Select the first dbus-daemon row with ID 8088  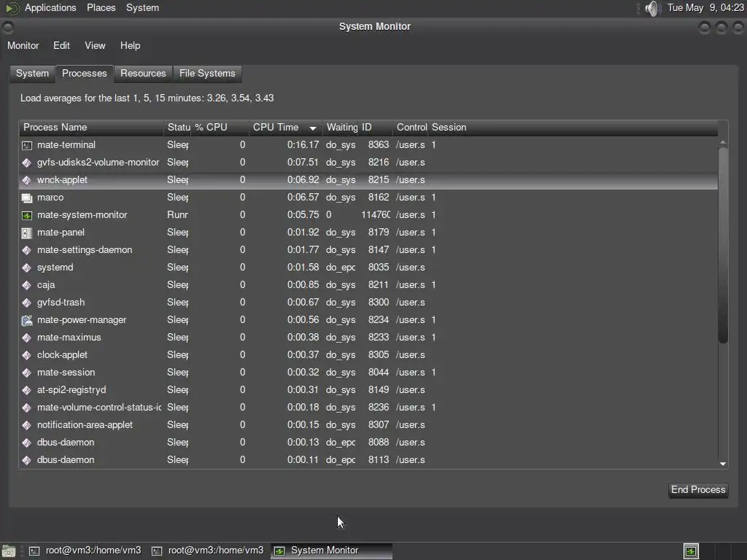tap(368, 443)
